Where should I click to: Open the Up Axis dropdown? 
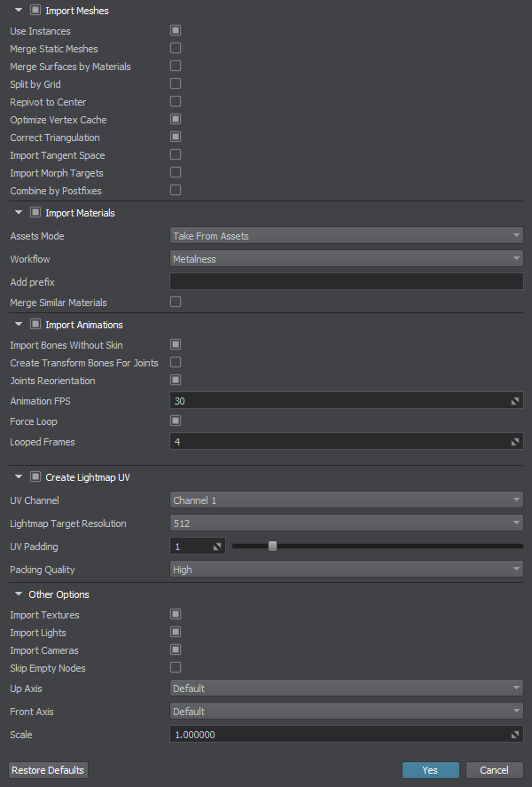(347, 689)
